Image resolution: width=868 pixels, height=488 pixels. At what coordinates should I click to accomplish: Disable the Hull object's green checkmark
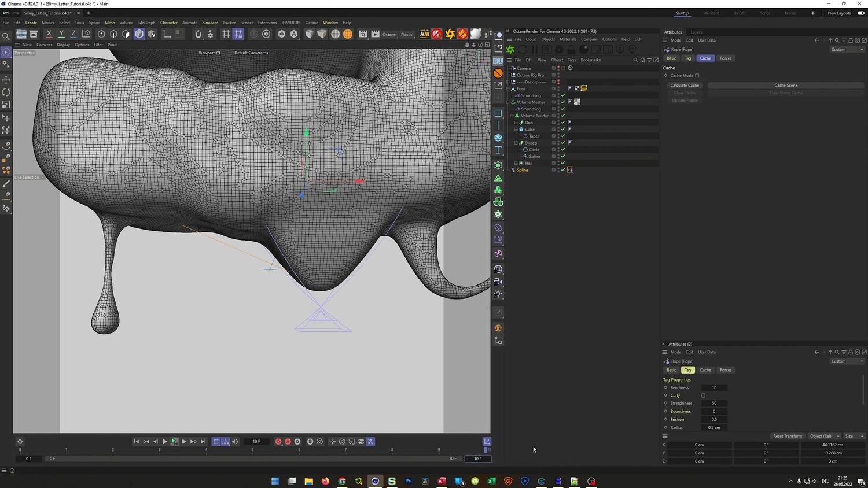563,163
